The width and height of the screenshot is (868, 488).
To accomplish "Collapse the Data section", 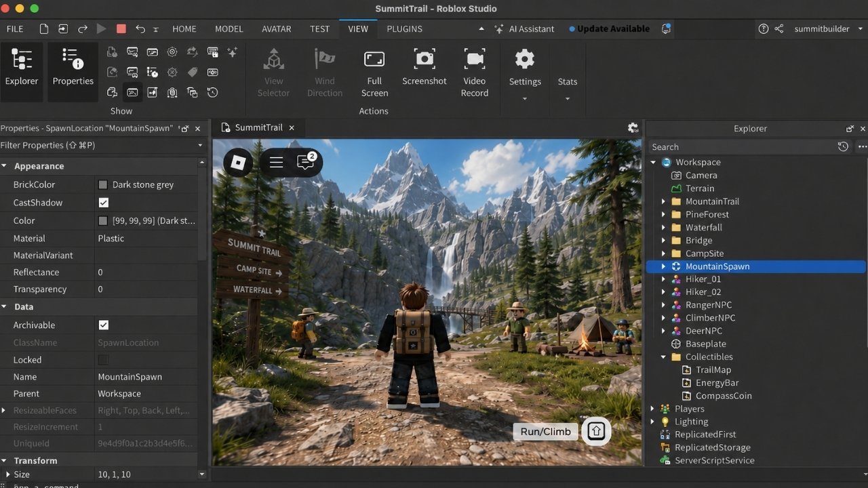I will 4,307.
